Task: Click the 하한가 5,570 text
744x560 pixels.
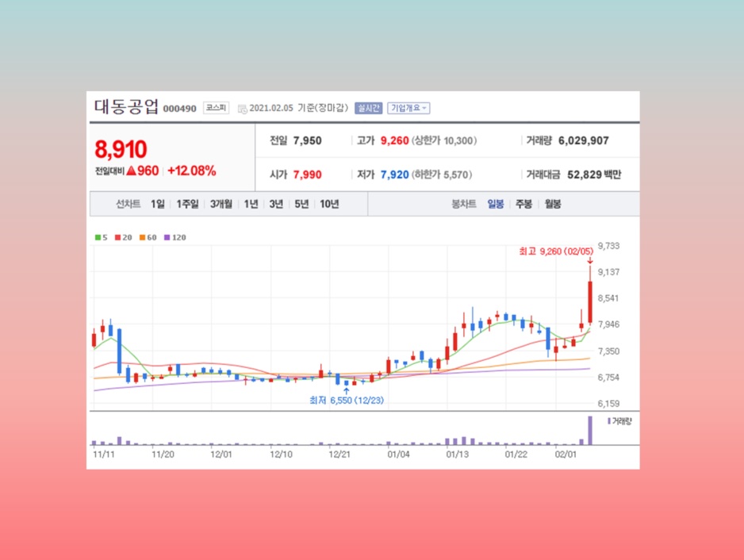Action: pyautogui.click(x=442, y=175)
